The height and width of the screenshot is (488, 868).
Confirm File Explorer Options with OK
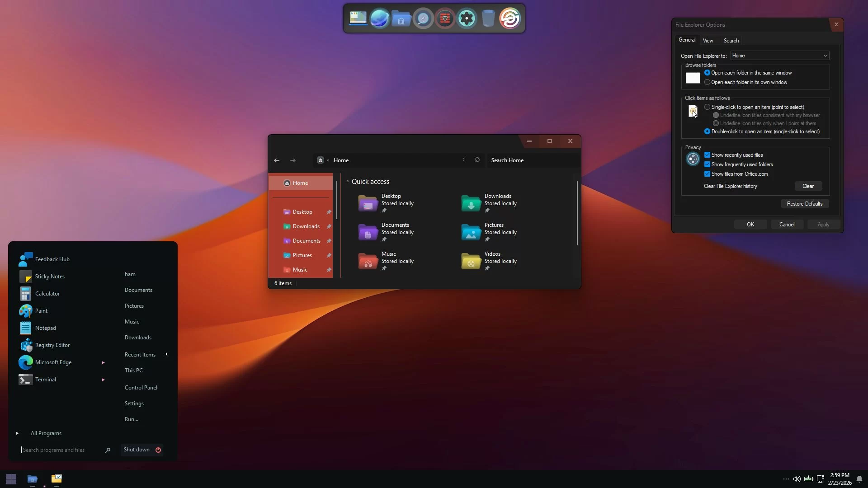pos(750,225)
